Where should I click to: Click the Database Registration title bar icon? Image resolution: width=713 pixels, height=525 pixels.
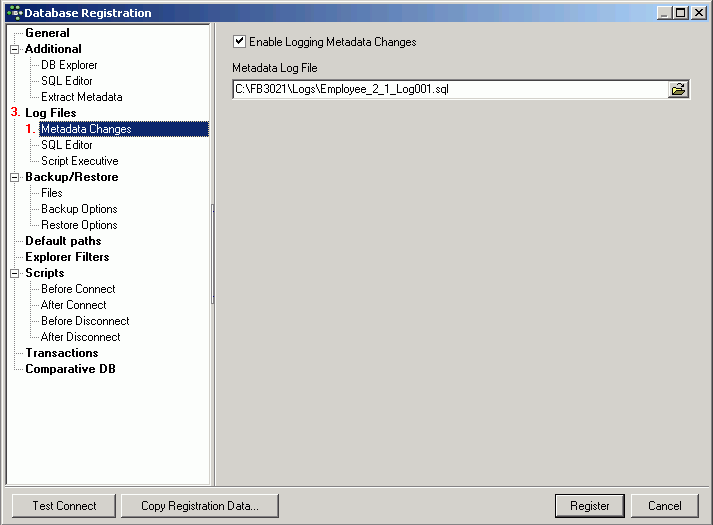(x=15, y=13)
